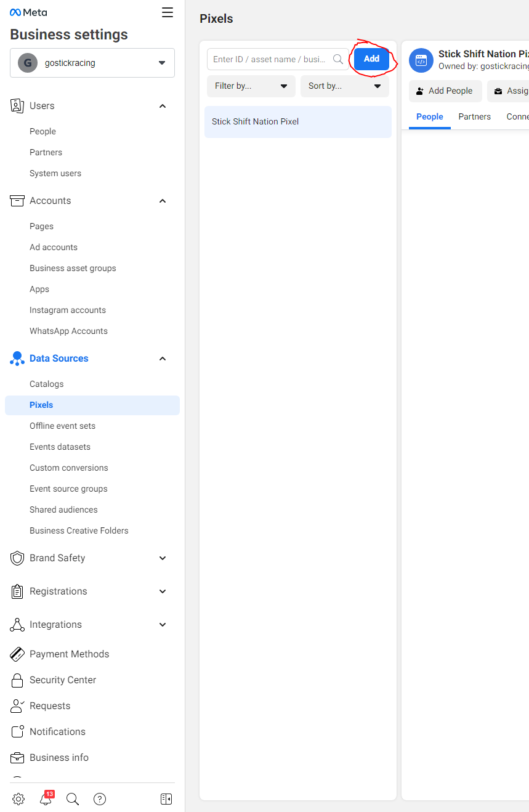Viewport: 529px width, 812px height.
Task: Click the Security Center label
Action: (x=63, y=680)
